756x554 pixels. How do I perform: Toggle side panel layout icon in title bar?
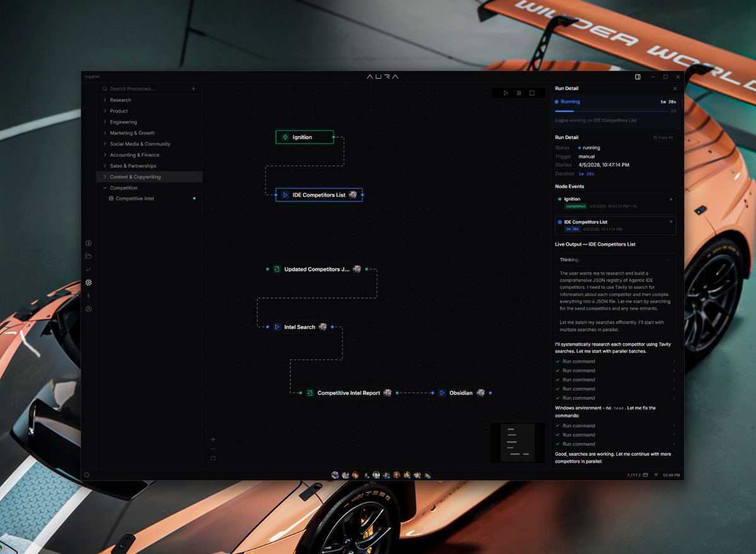coord(638,77)
